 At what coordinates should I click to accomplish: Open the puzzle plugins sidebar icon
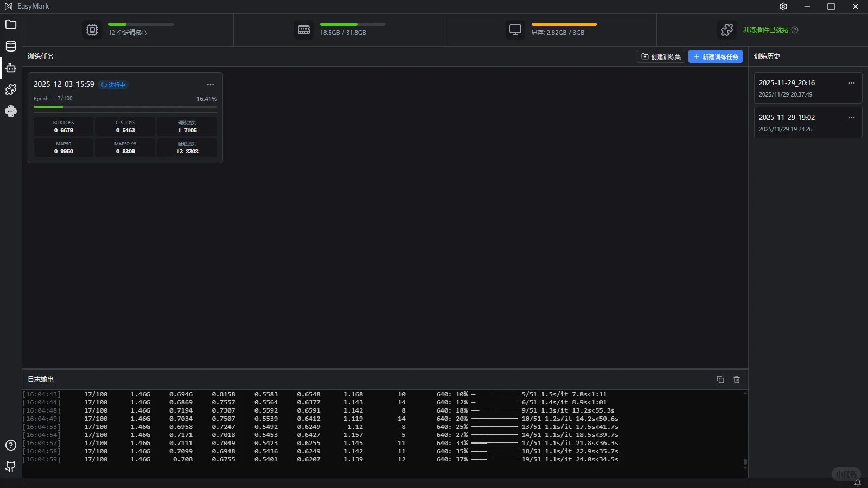(11, 89)
